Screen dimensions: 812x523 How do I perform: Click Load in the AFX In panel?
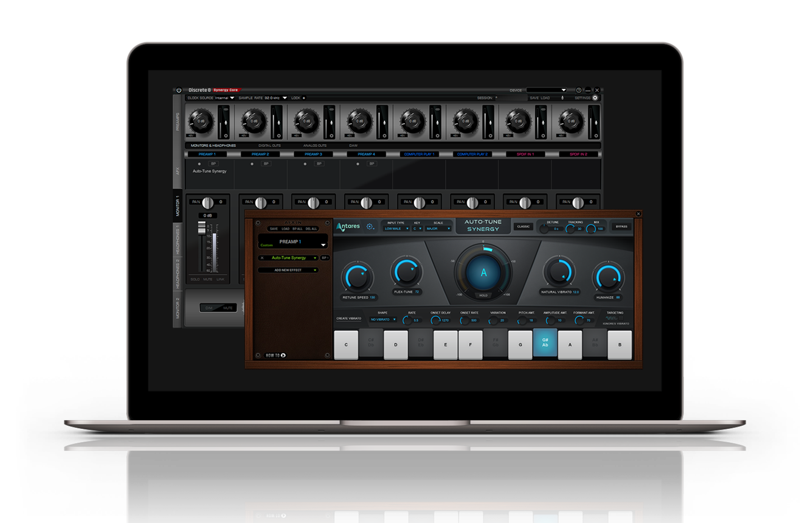(x=285, y=229)
